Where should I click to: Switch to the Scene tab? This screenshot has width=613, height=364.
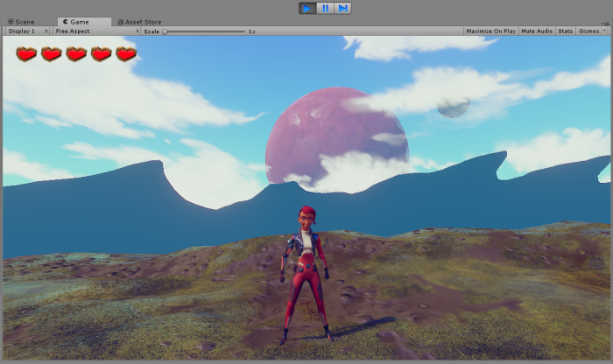pos(21,22)
